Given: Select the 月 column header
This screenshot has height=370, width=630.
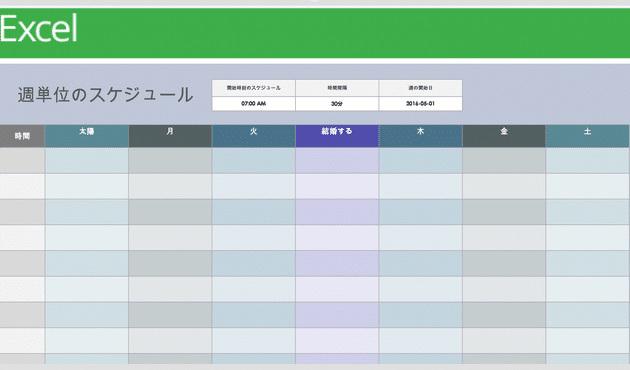Looking at the screenshot, I should [170, 136].
